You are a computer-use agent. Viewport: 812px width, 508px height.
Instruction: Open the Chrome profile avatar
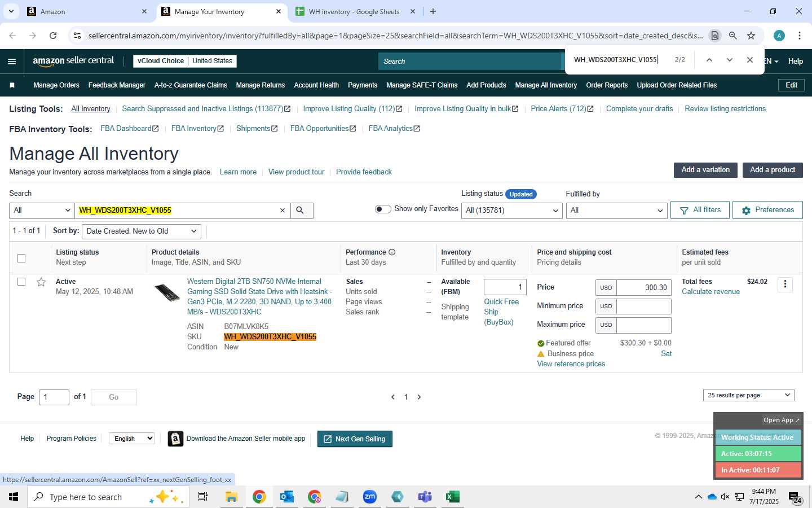tap(779, 36)
